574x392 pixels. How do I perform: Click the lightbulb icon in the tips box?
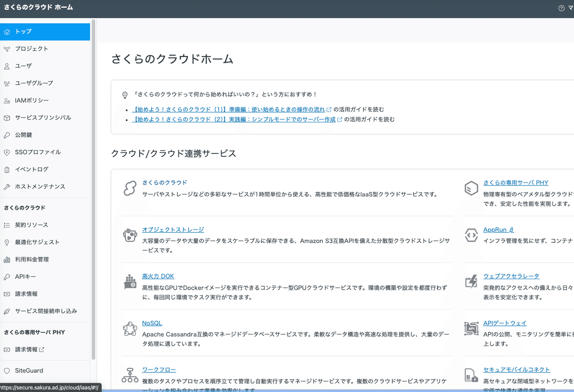125,95
